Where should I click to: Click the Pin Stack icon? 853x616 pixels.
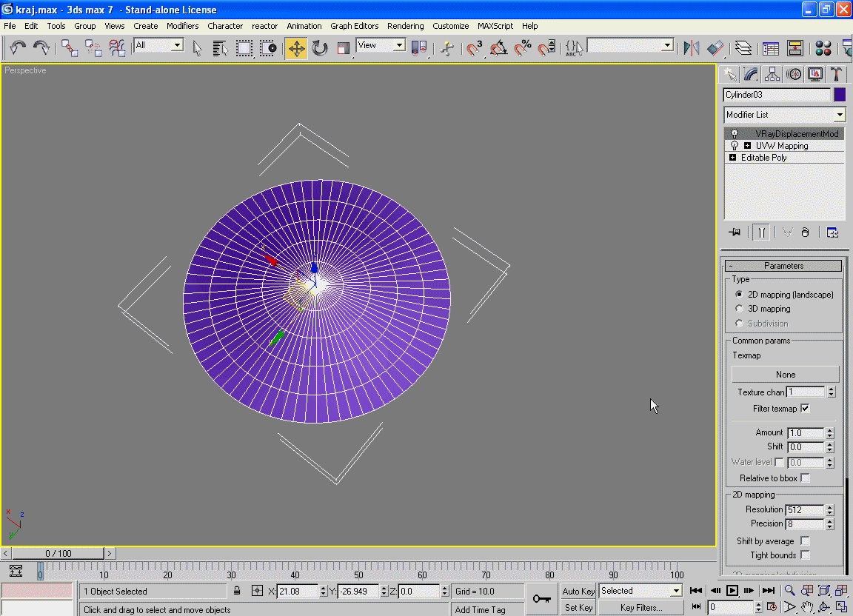[x=735, y=232]
